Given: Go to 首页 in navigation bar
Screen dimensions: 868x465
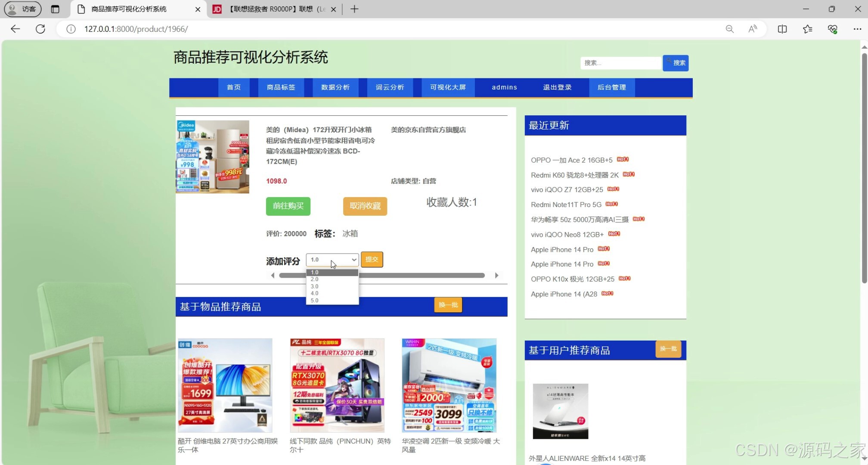Looking at the screenshot, I should click(x=234, y=87).
